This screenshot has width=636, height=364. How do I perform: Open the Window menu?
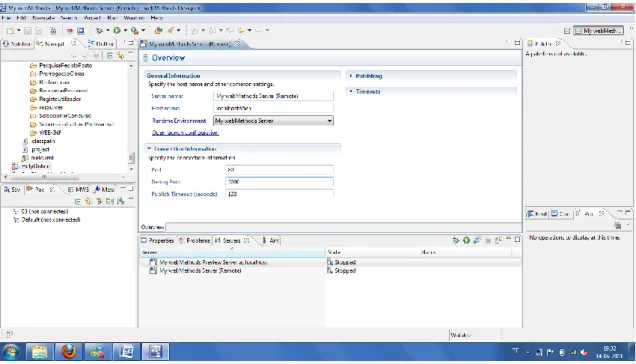134,18
